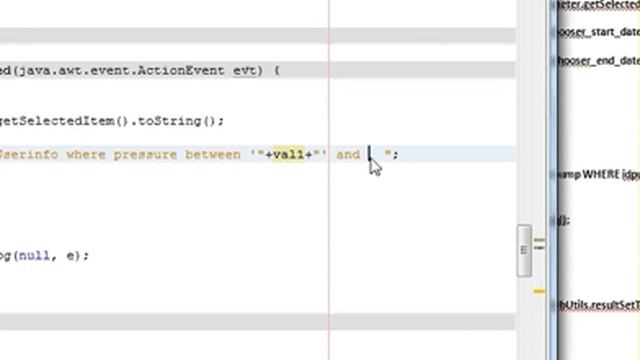Click the upper yellow marker beside scrollbar thumb

539,240
